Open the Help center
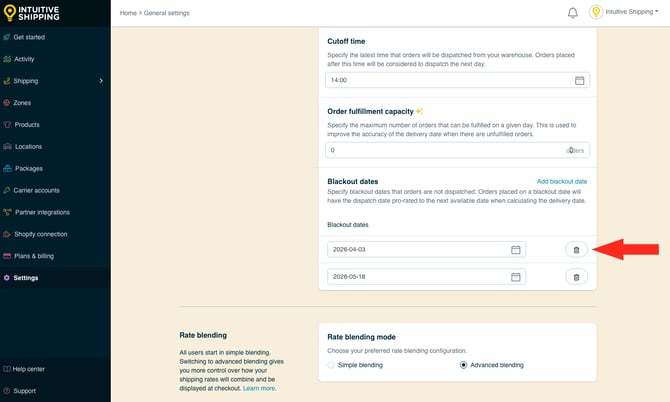 click(x=28, y=369)
